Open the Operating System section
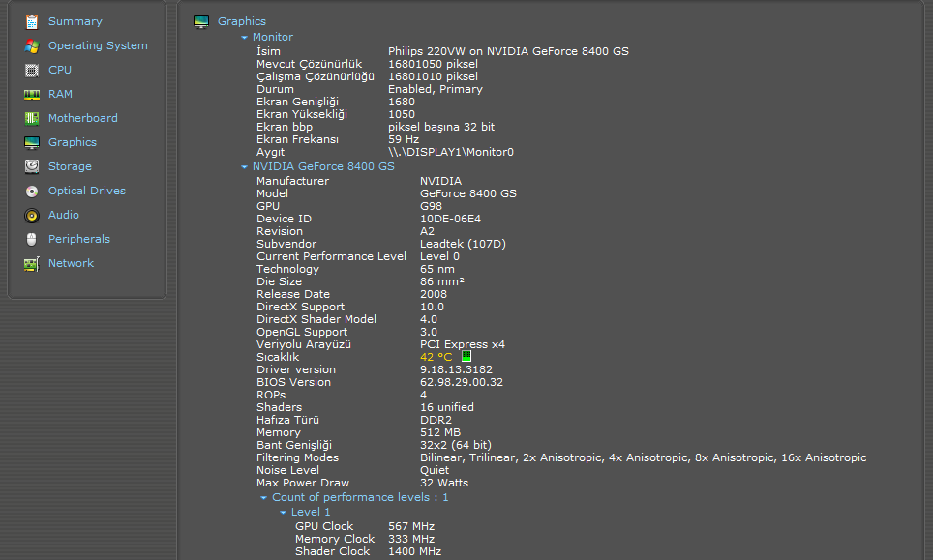The width and height of the screenshot is (933, 560). pyautogui.click(x=98, y=45)
